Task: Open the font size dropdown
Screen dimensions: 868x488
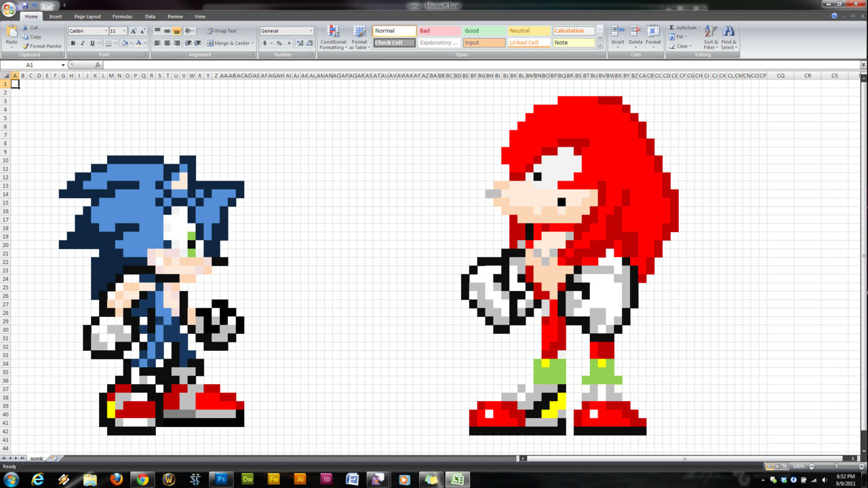Action: click(x=123, y=31)
